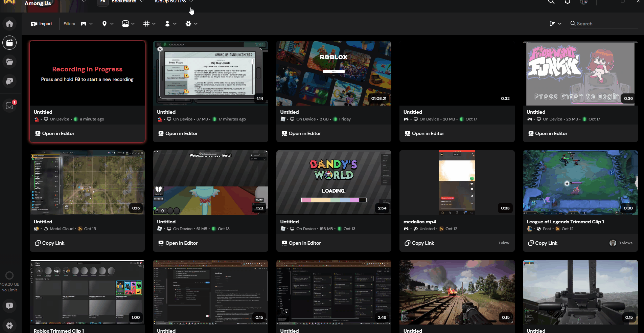This screenshot has height=333, width=644.
Task: Click the League of Legends game icon
Action: (x=529, y=229)
